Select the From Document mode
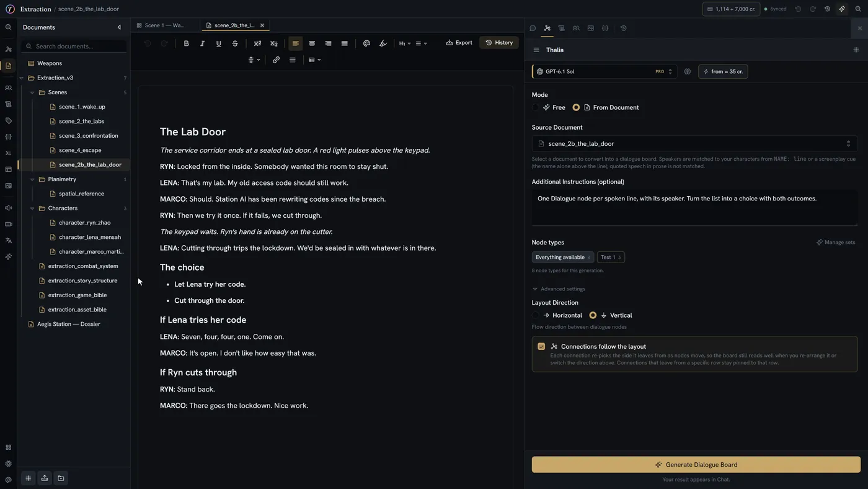The height and width of the screenshot is (489, 868). click(576, 107)
